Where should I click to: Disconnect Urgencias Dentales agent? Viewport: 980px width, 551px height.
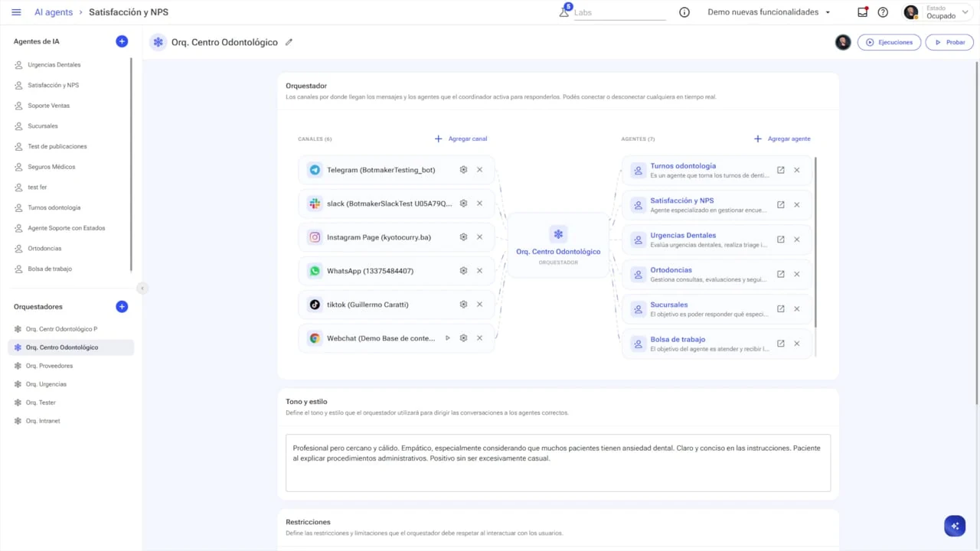coord(796,240)
